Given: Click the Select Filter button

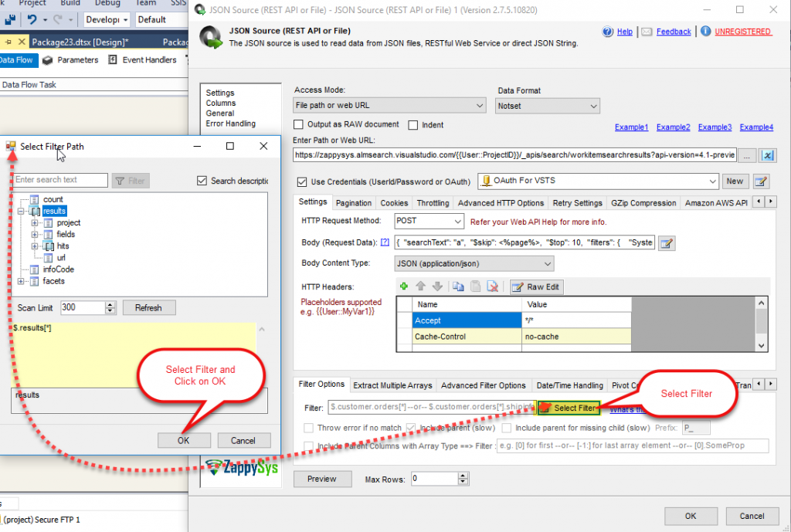Looking at the screenshot, I should pyautogui.click(x=568, y=408).
